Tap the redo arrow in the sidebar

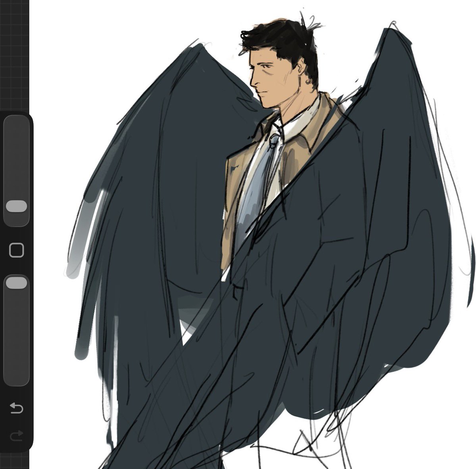click(x=16, y=436)
